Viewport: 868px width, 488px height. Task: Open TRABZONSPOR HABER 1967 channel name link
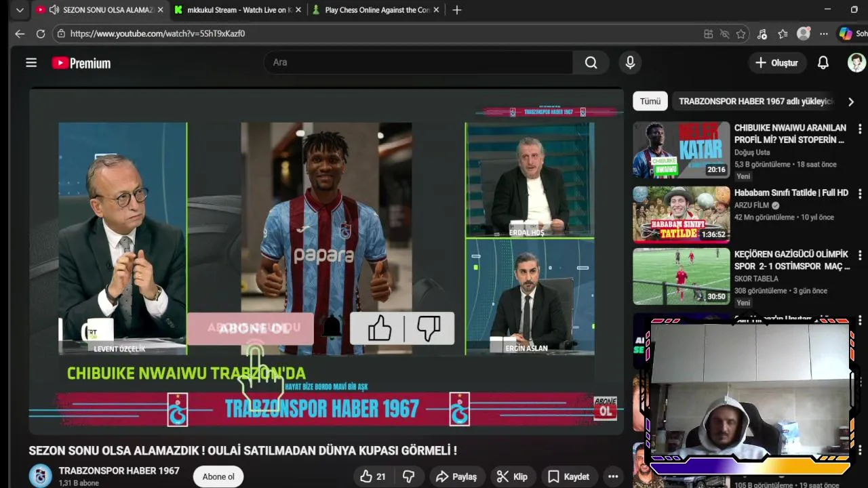[119, 470]
